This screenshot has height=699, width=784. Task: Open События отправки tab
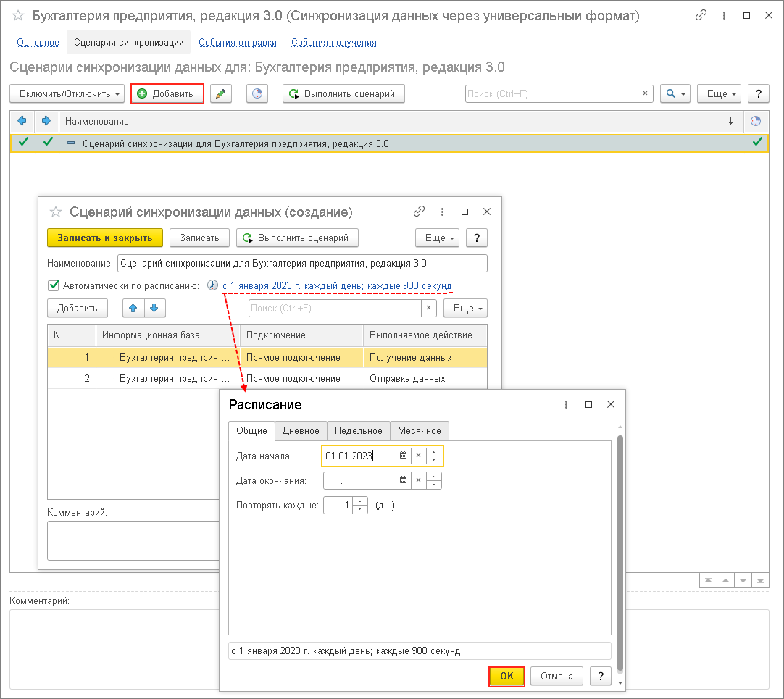click(238, 43)
